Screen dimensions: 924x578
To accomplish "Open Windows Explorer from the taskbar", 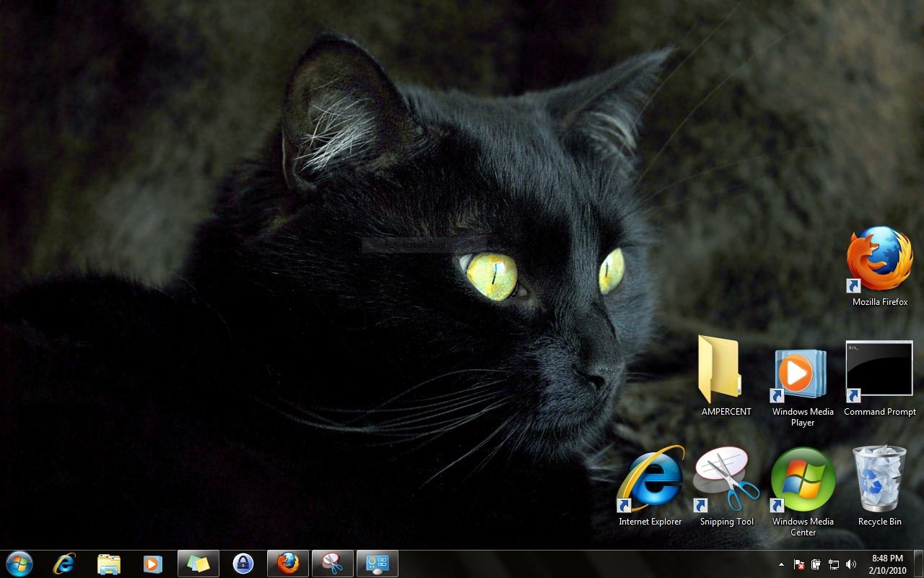I will coord(108,564).
